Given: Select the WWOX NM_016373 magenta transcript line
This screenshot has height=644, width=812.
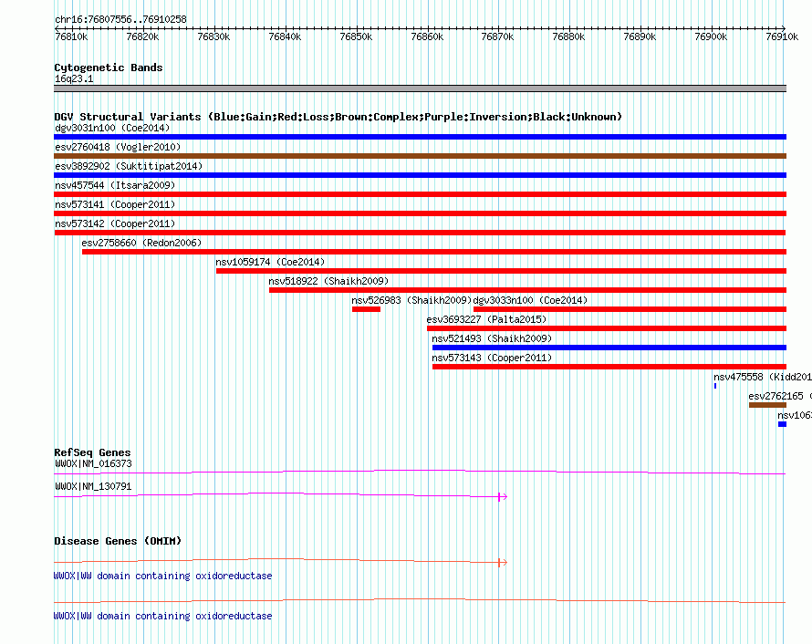Looking at the screenshot, I should point(420,472).
